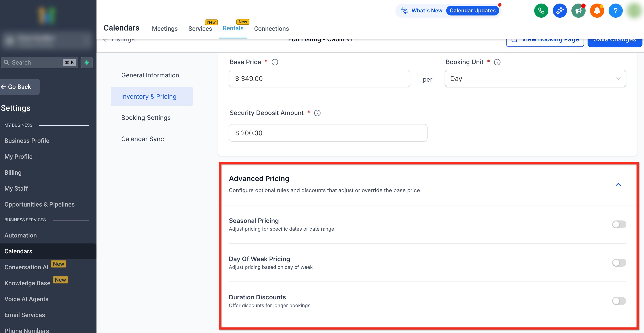Click the Base Price info icon

pos(275,62)
